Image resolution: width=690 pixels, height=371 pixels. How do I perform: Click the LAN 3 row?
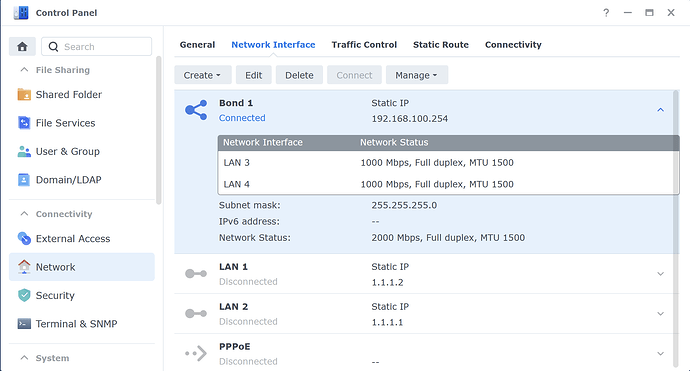click(x=448, y=162)
